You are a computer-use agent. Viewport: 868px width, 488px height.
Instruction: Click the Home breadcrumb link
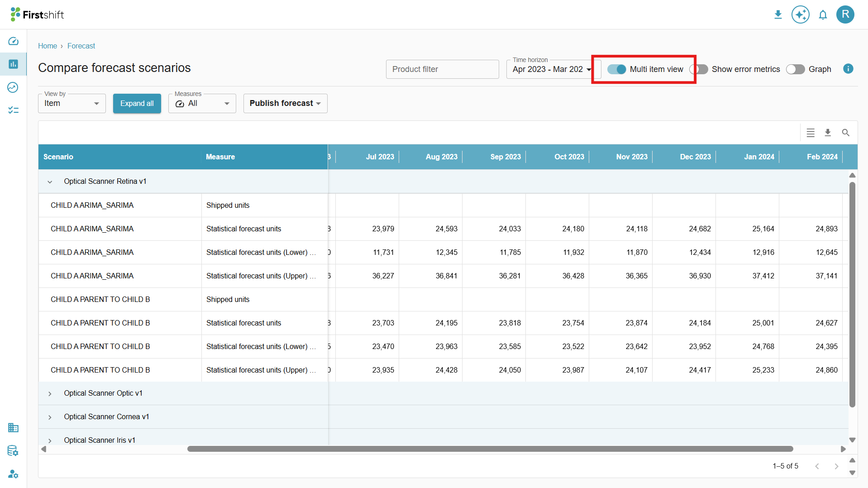(48, 46)
